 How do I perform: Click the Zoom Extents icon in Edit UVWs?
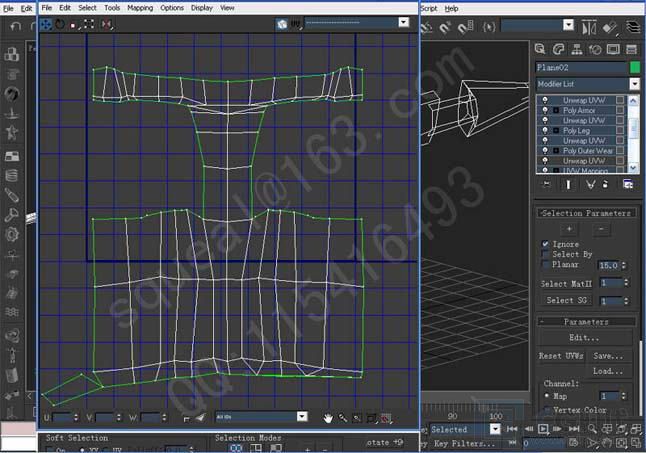tap(371, 418)
